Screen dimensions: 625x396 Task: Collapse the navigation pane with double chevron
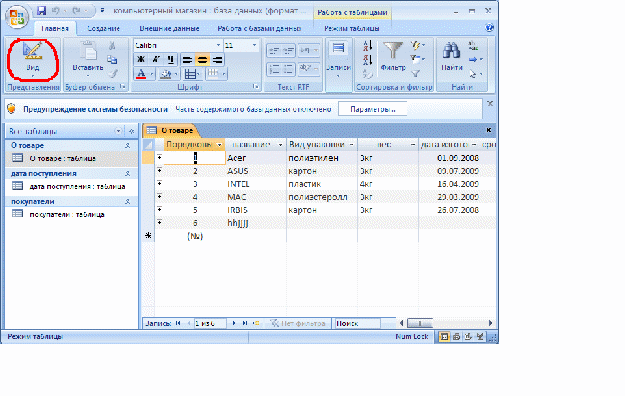(x=131, y=131)
